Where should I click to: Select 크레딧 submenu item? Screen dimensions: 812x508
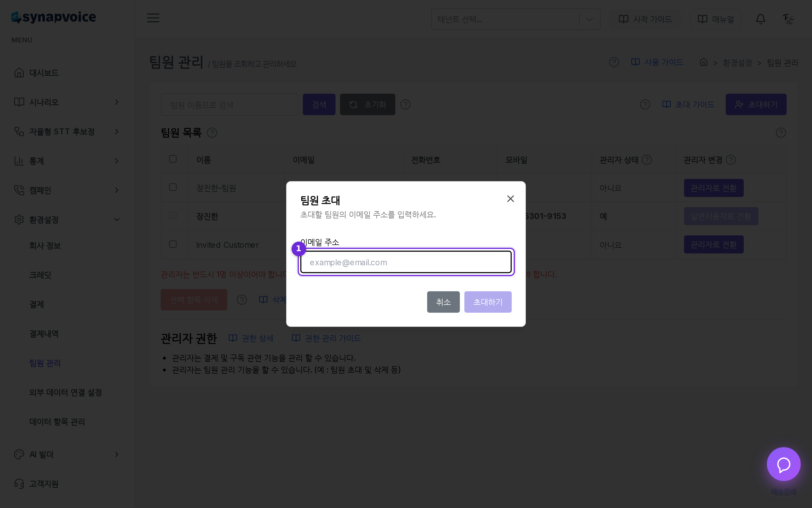tap(40, 275)
